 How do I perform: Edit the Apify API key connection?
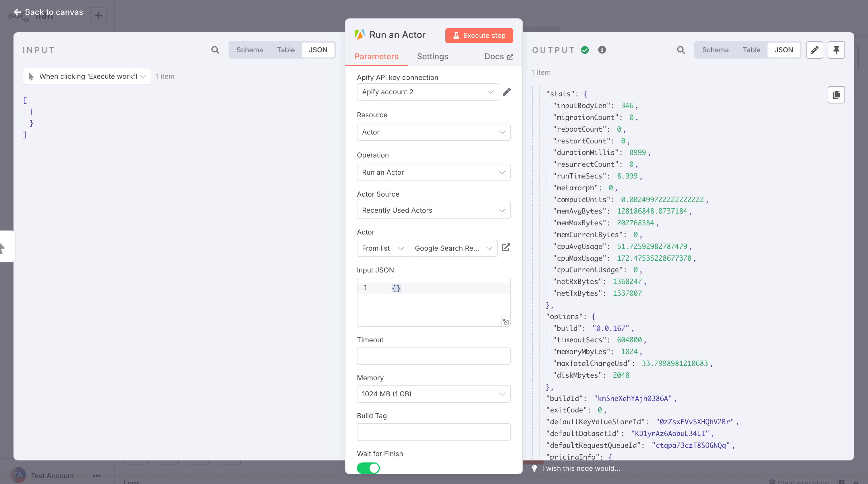507,92
